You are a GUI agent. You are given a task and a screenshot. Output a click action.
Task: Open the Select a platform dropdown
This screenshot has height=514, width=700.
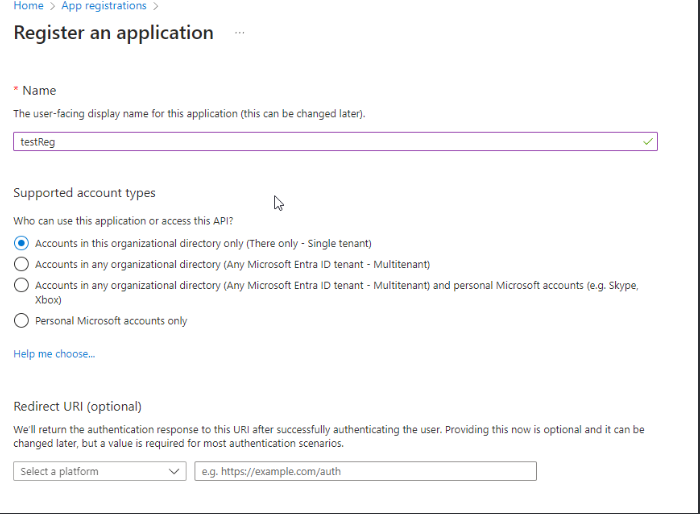(100, 471)
